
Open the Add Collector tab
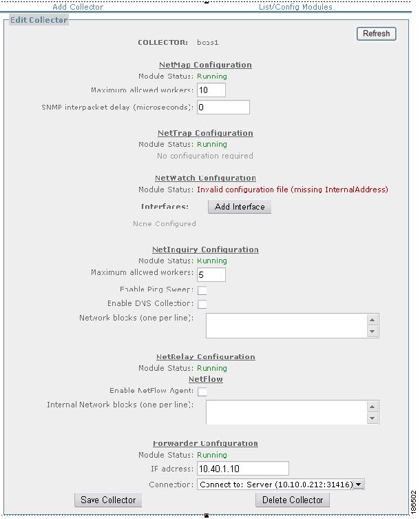tap(78, 7)
